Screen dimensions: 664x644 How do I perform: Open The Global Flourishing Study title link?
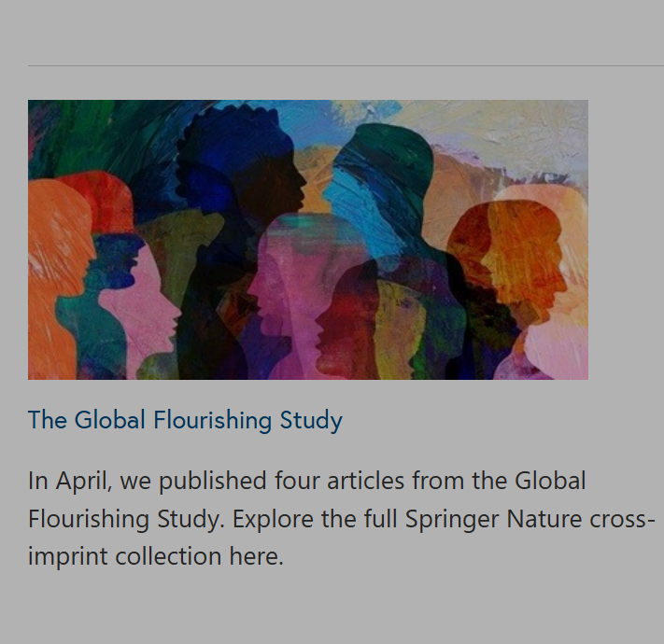(185, 420)
